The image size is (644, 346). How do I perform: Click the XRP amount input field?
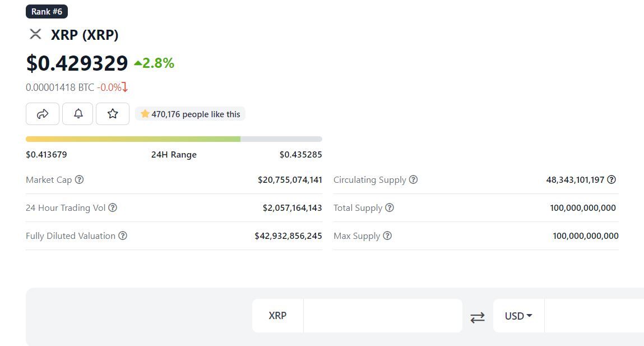pyautogui.click(x=382, y=316)
